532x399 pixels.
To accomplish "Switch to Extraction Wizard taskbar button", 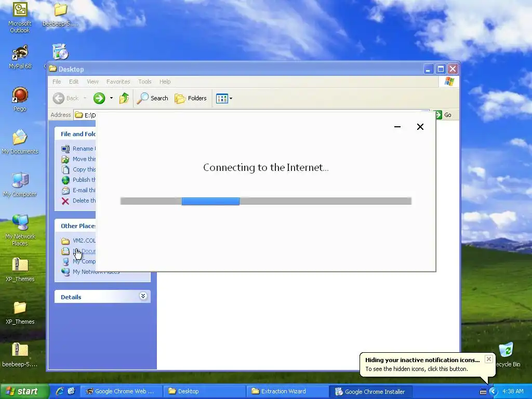I will [287, 391].
